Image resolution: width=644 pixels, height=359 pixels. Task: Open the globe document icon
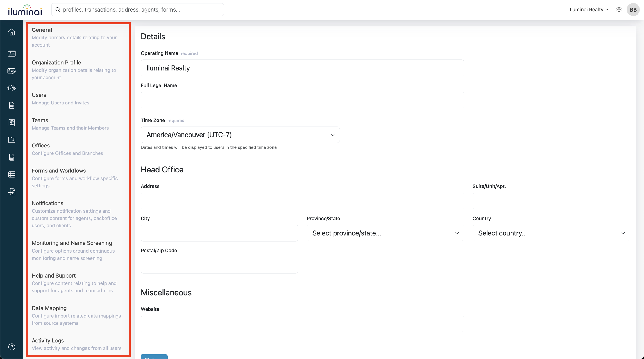(12, 123)
